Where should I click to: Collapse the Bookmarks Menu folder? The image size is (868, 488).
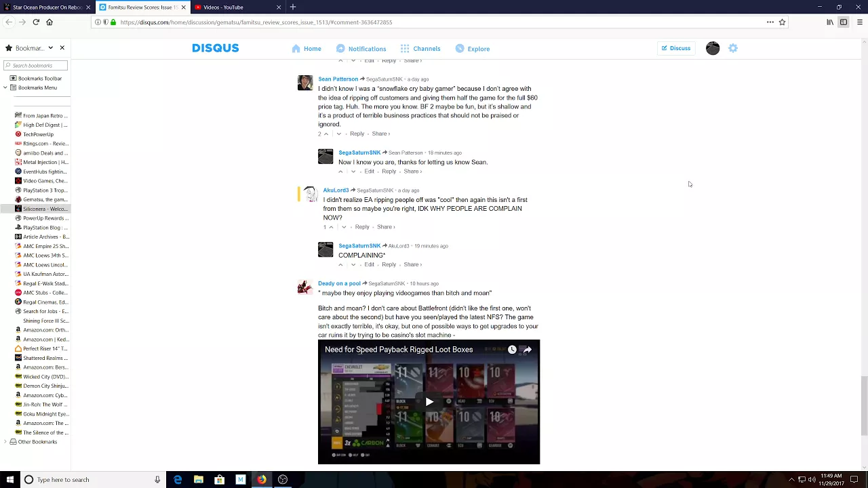[x=5, y=87]
